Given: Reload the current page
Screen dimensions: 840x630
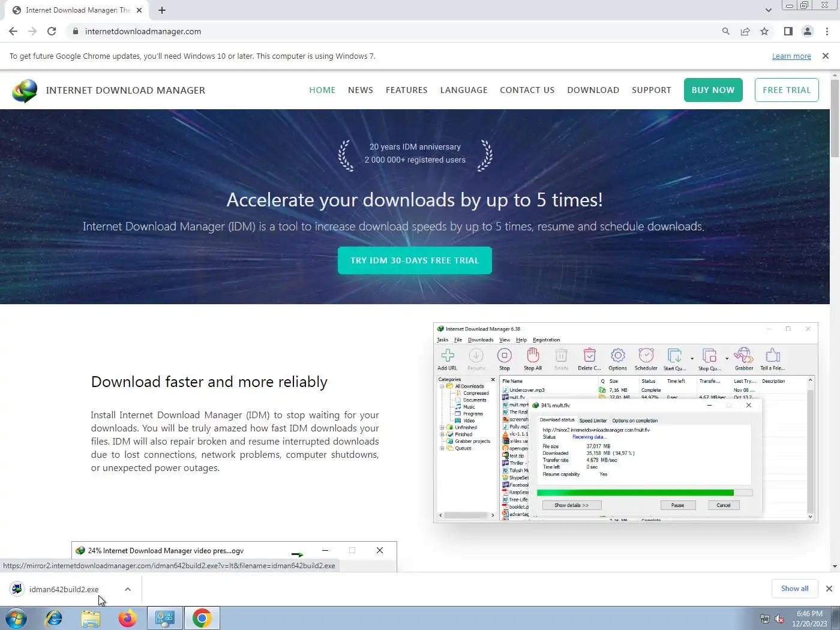Looking at the screenshot, I should tap(52, 31).
